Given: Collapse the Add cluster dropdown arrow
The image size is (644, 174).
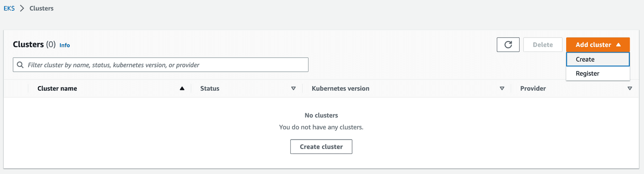Looking at the screenshot, I should point(618,45).
